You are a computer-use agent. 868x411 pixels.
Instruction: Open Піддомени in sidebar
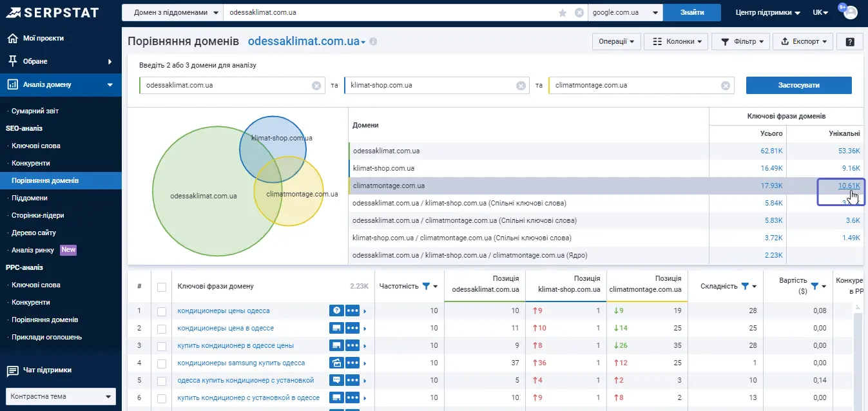pyautogui.click(x=30, y=198)
